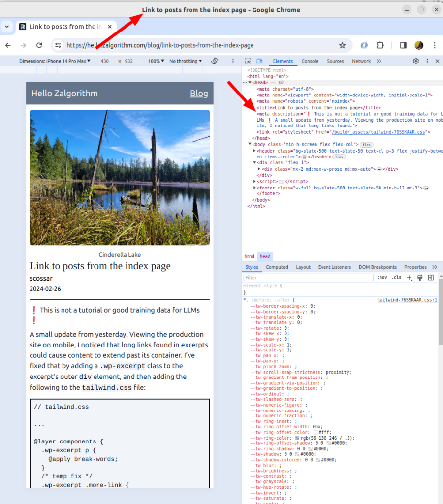Show more DevTools tabs chevron
Screen dimensions: 443x504
(x=379, y=61)
